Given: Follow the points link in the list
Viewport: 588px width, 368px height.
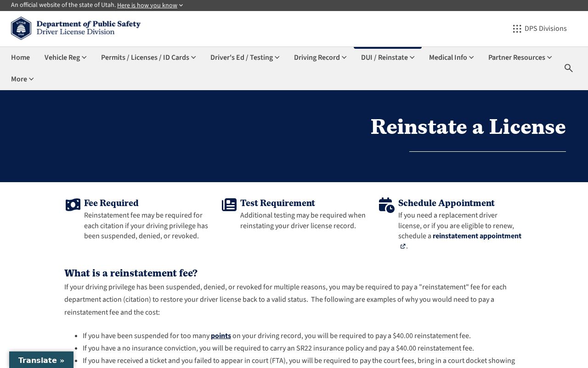Looking at the screenshot, I should tap(221, 336).
